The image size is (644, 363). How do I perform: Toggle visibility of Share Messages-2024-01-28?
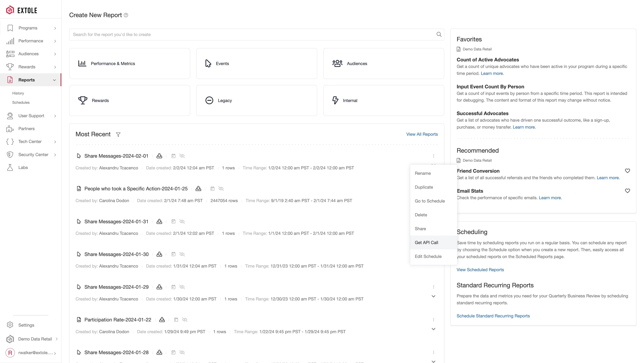(x=182, y=353)
